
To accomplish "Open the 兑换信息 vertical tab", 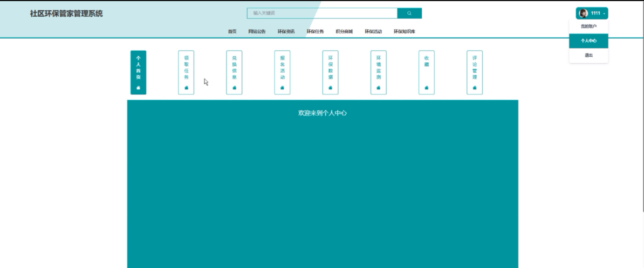I will [x=234, y=73].
